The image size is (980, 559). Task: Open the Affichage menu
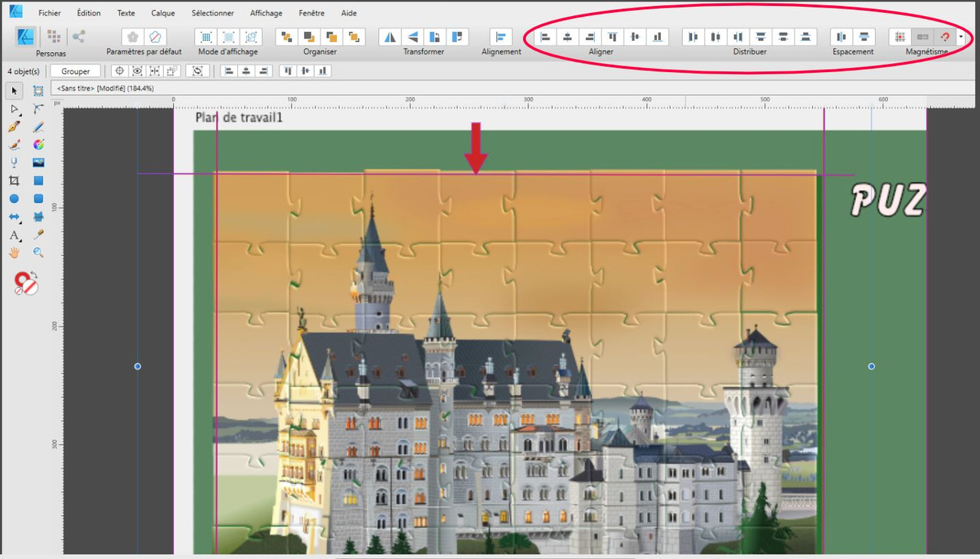266,13
